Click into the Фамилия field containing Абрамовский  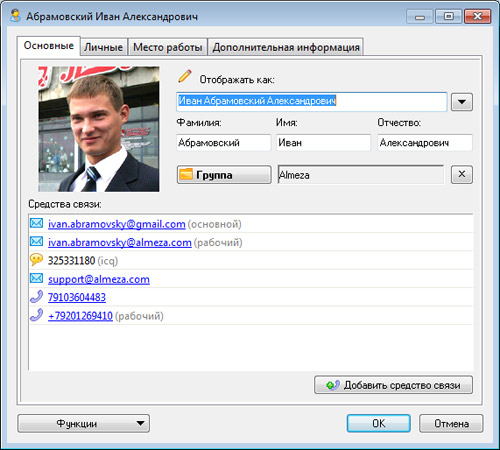[x=223, y=143]
